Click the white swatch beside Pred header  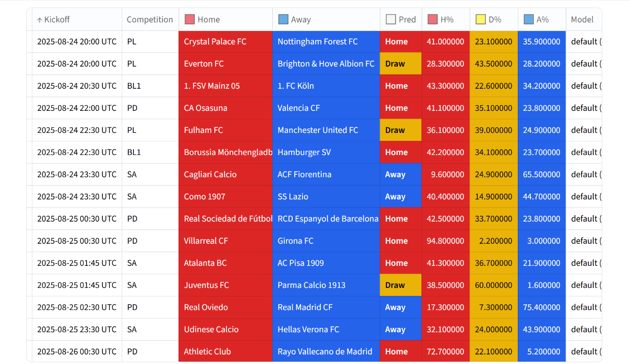click(390, 20)
